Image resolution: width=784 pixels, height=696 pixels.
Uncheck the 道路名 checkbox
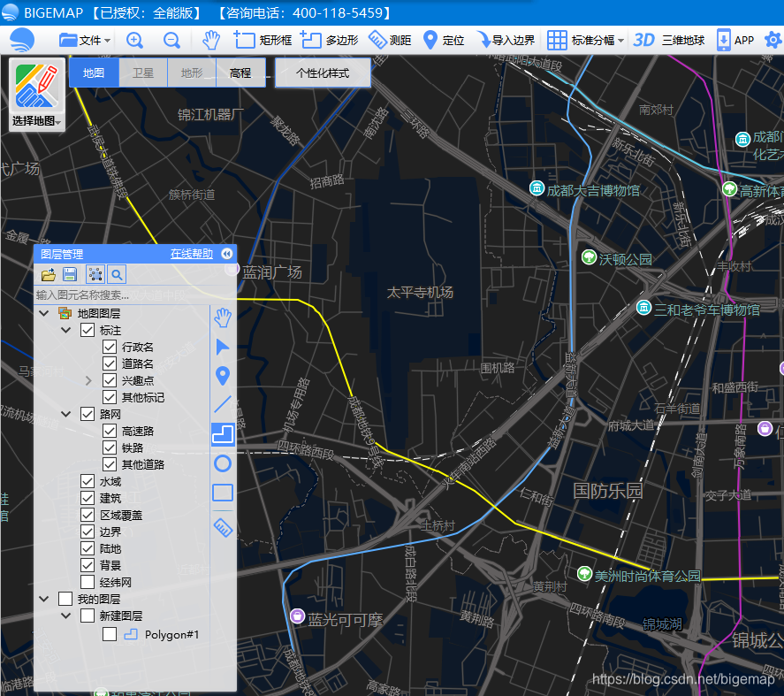click(110, 363)
